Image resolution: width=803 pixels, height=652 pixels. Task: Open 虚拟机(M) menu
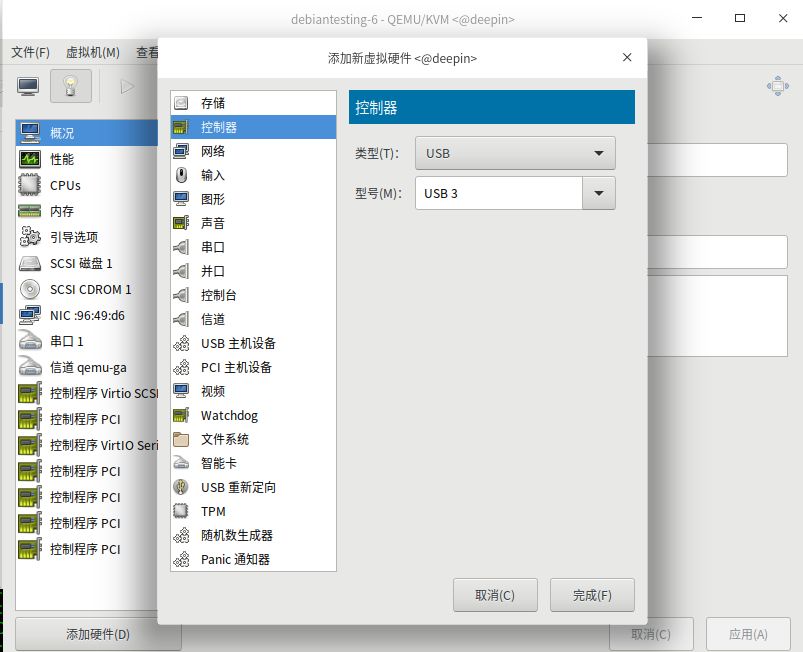tap(93, 52)
